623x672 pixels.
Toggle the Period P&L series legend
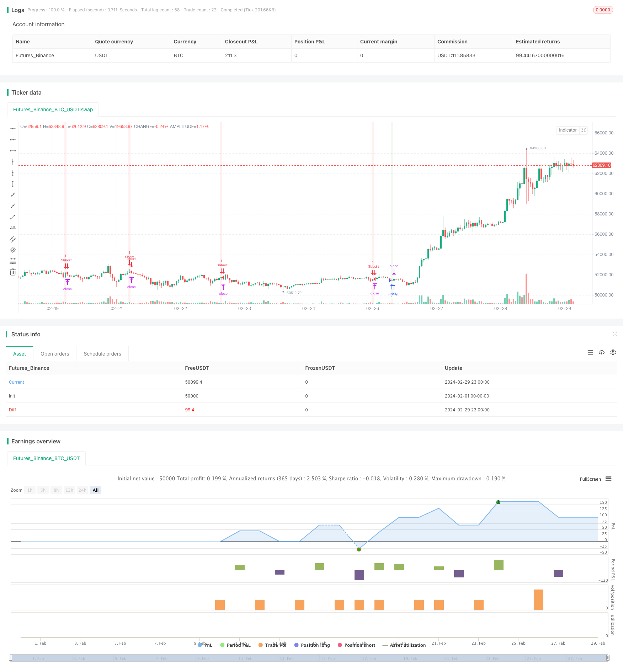coord(235,645)
